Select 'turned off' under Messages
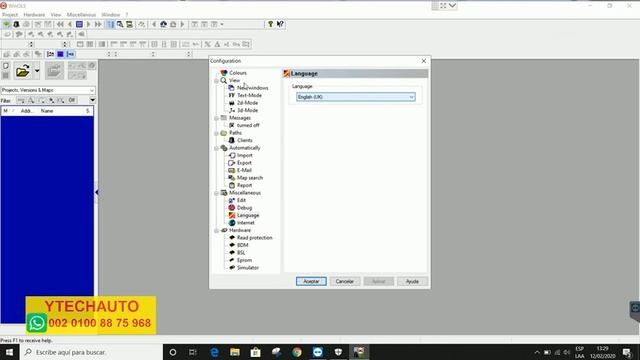 pyautogui.click(x=248, y=125)
